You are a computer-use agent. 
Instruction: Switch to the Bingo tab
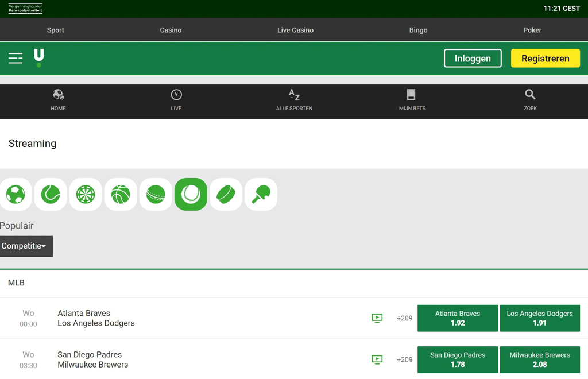click(418, 30)
